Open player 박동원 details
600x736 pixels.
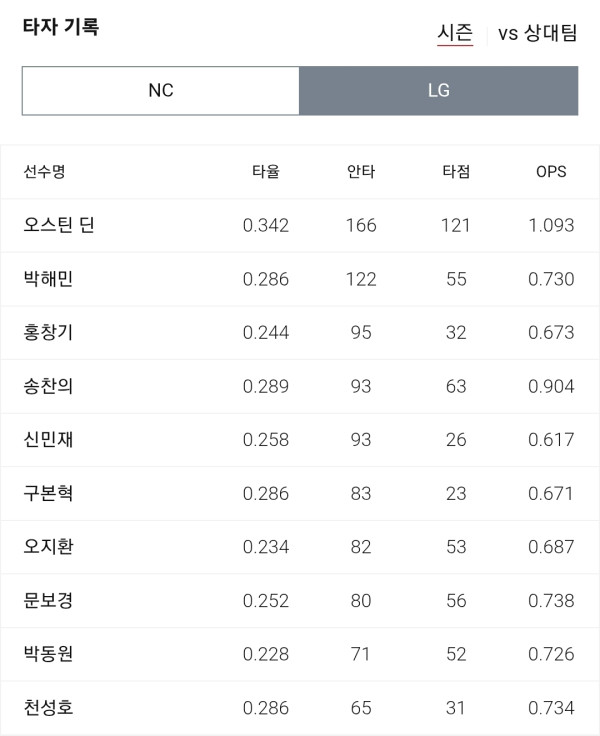[x=48, y=654]
